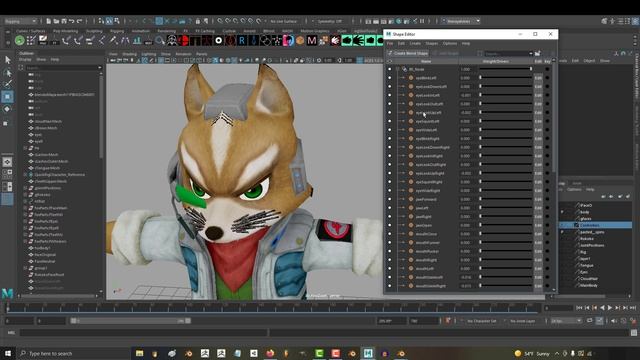Open File Explorer from the Windows taskbar
This screenshot has height=360, width=640.
(140, 353)
